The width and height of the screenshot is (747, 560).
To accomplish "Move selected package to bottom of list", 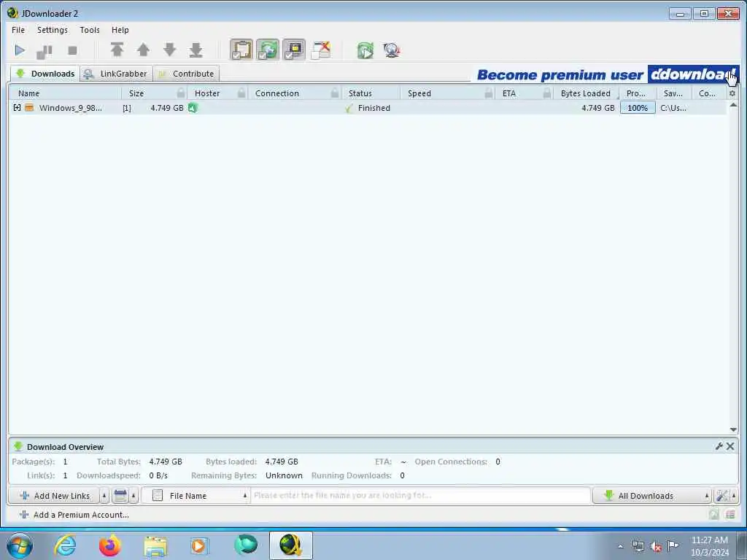I will tap(196, 50).
